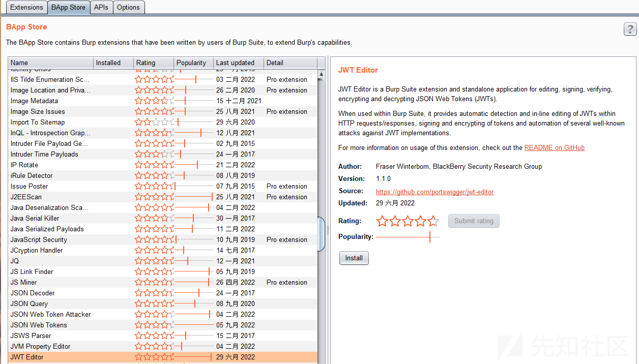Select the JavaScript Security extension

pyautogui.click(x=39, y=239)
